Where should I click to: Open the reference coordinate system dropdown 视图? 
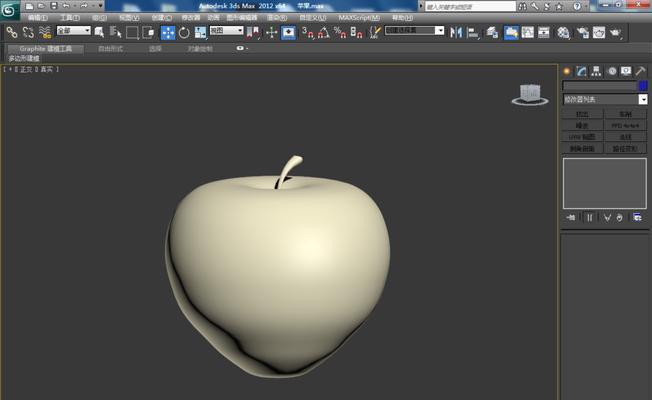pyautogui.click(x=226, y=30)
